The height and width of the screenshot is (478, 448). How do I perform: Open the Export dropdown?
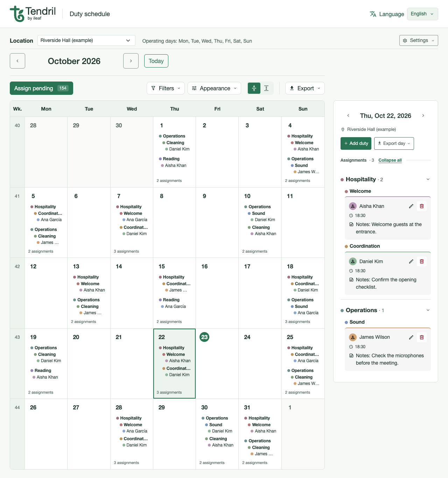[x=305, y=88]
